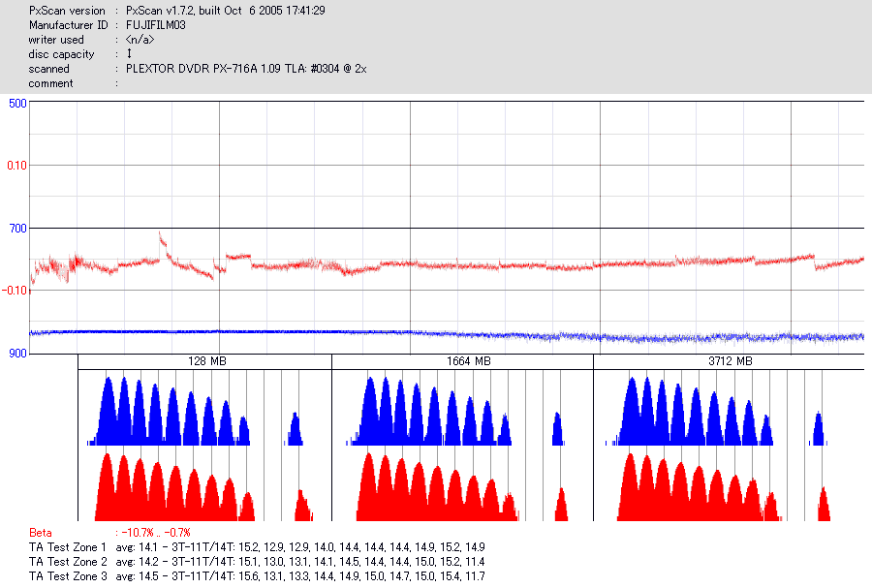
Task: Click the comment field label
Action: (50, 83)
